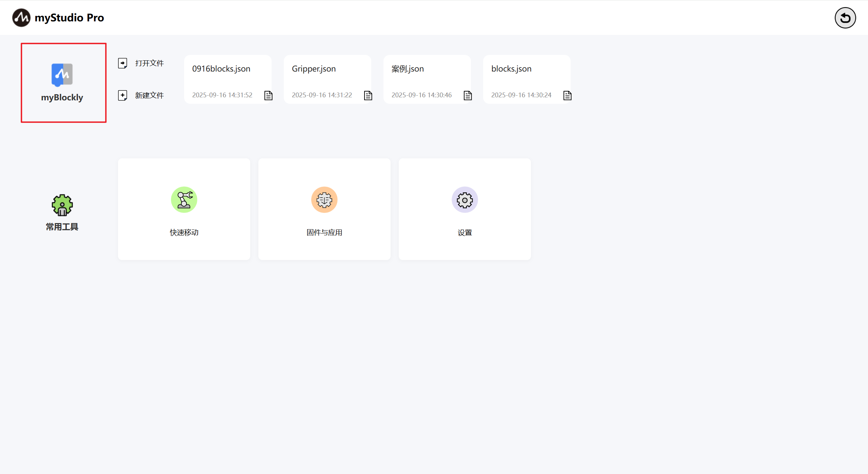
Task: Select the 快速移动 card label
Action: [x=184, y=233]
